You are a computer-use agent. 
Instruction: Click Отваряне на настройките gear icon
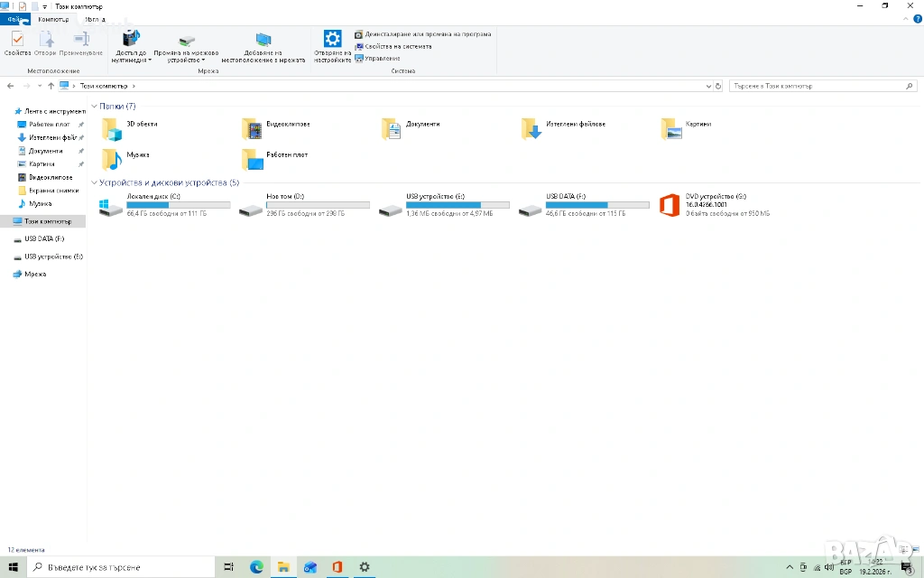point(333,39)
